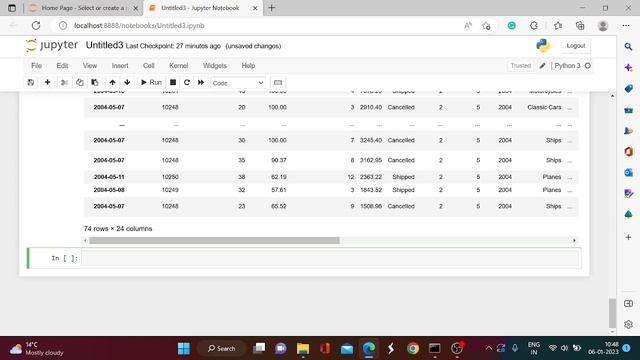The image size is (640, 360).
Task: Open the Edit menu
Action: click(x=62, y=66)
